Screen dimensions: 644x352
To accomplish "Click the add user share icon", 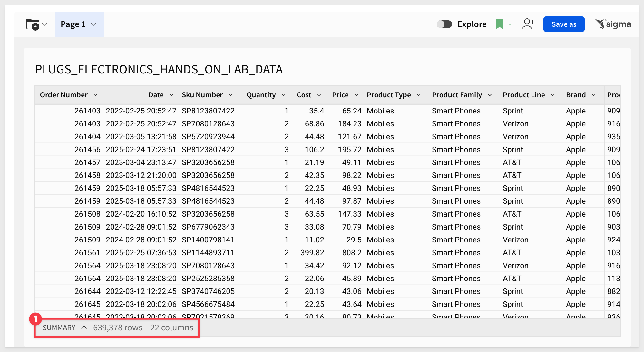I will (528, 24).
